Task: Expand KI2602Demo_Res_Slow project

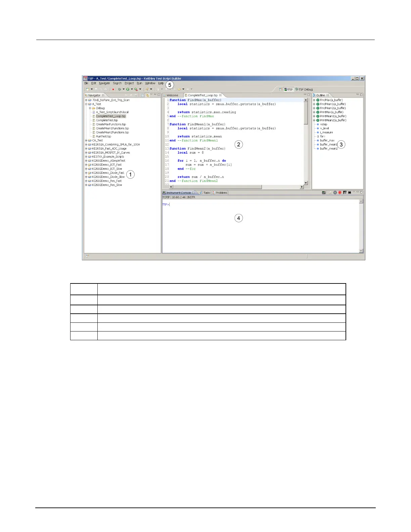Action: [x=86, y=185]
